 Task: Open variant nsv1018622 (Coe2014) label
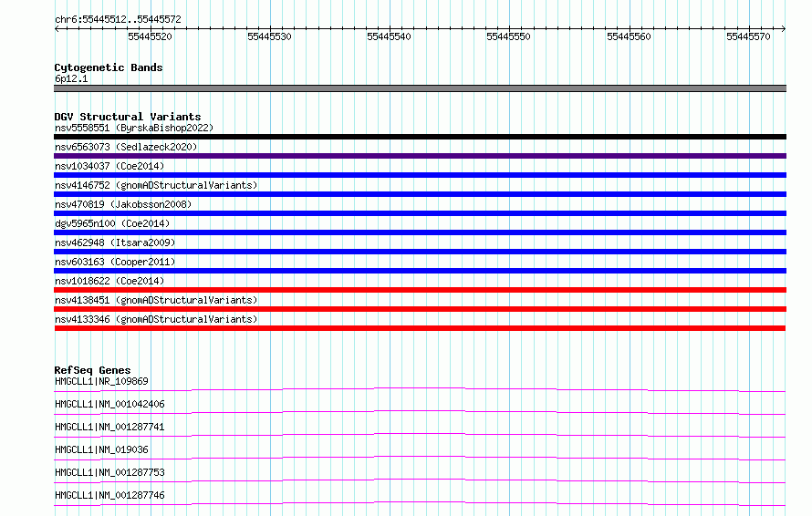point(109,281)
